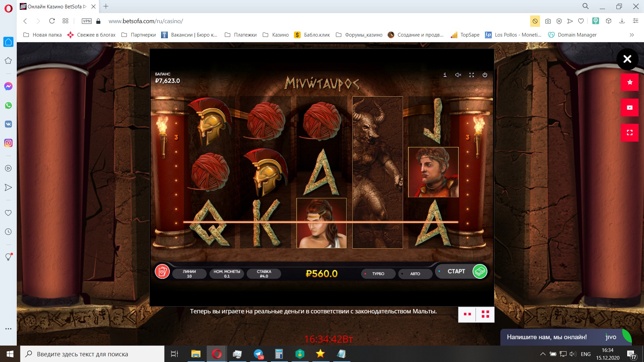644x362 pixels.
Task: Add game to favorites with star button
Action: 630,83
